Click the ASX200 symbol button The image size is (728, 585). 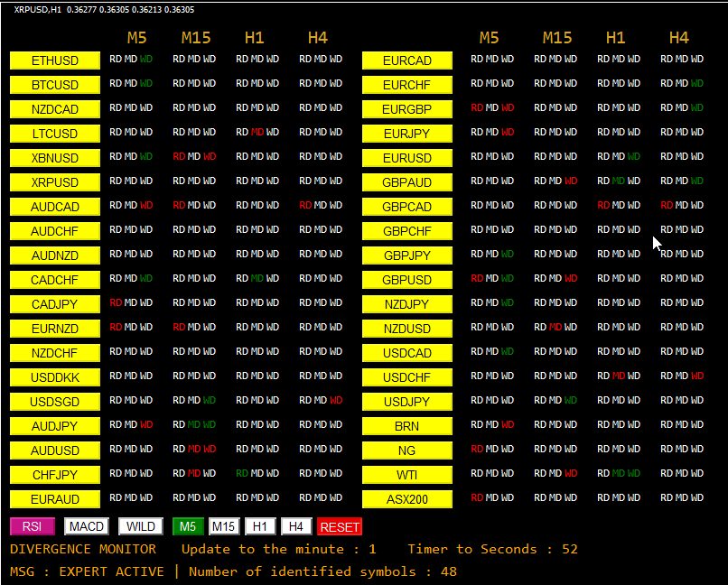(406, 499)
